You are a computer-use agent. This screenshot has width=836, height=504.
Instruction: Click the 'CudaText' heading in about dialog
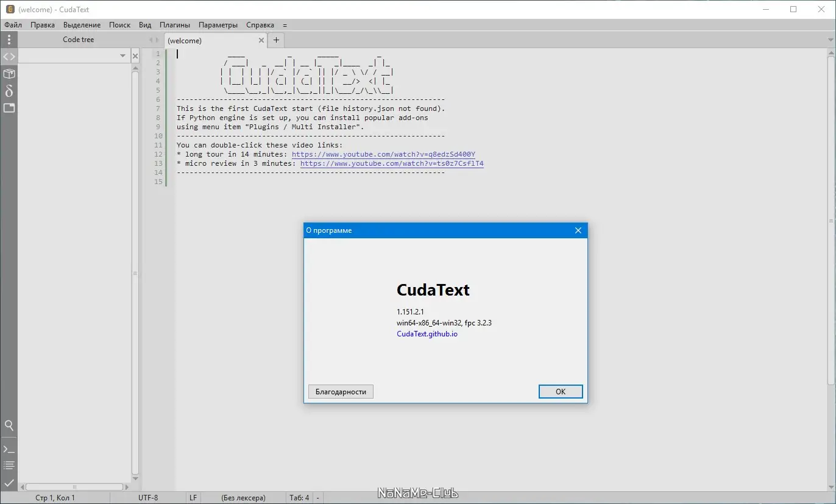pos(433,289)
